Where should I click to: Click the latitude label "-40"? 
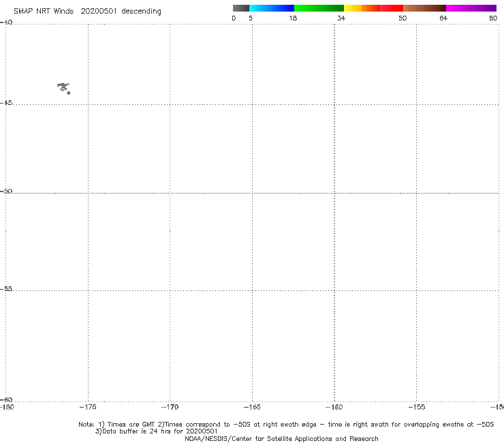[x=6, y=22]
